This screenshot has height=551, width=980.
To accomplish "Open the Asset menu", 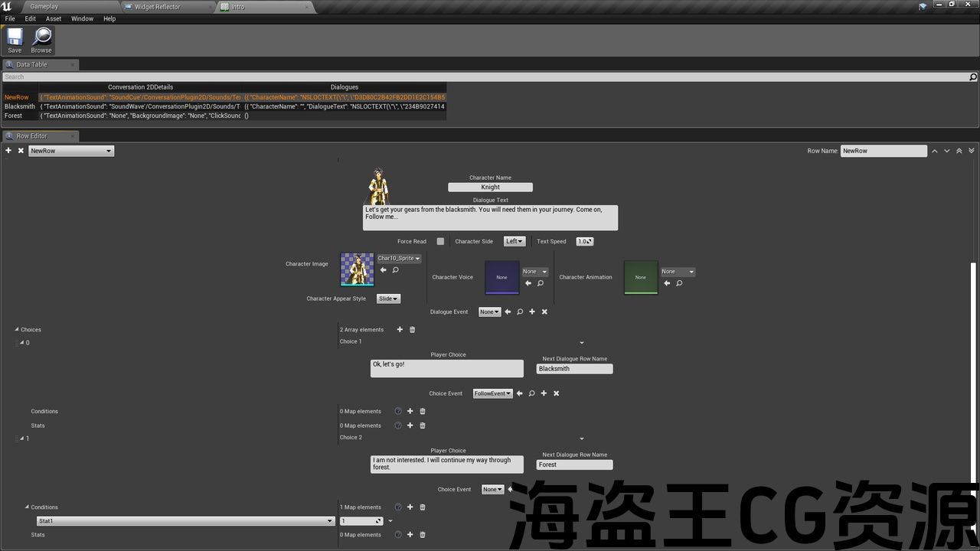I will coord(54,18).
